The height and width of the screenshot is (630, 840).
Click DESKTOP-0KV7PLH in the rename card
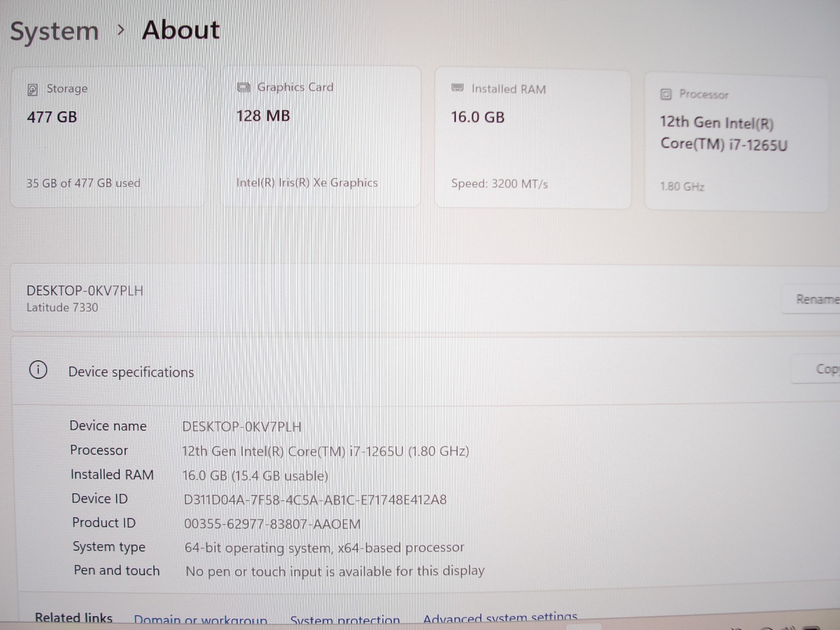coord(85,291)
